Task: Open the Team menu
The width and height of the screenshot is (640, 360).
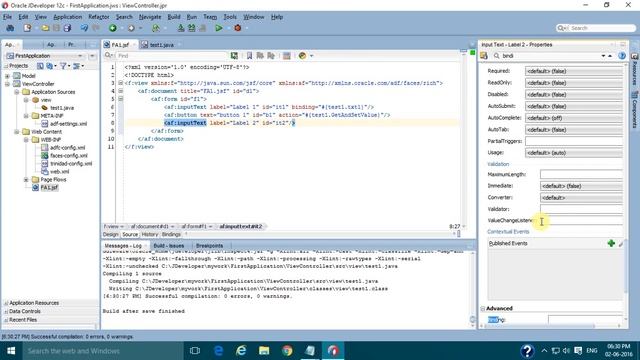Action: click(x=210, y=17)
